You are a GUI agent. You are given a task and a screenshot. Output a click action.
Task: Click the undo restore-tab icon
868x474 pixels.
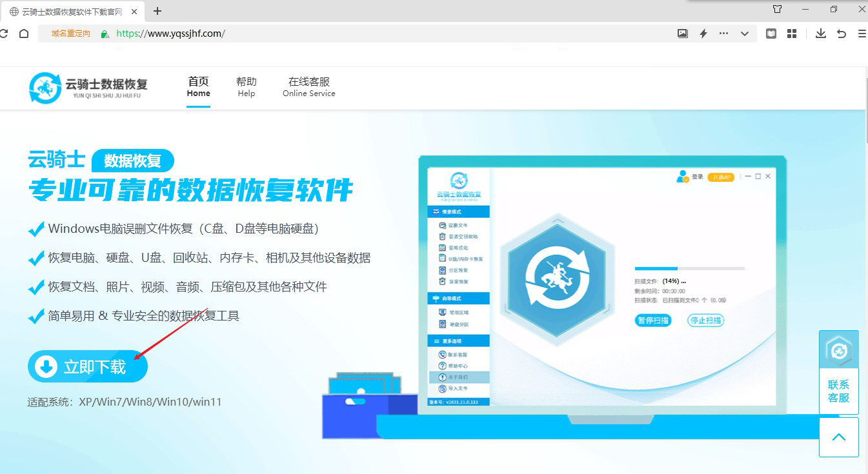click(x=842, y=34)
